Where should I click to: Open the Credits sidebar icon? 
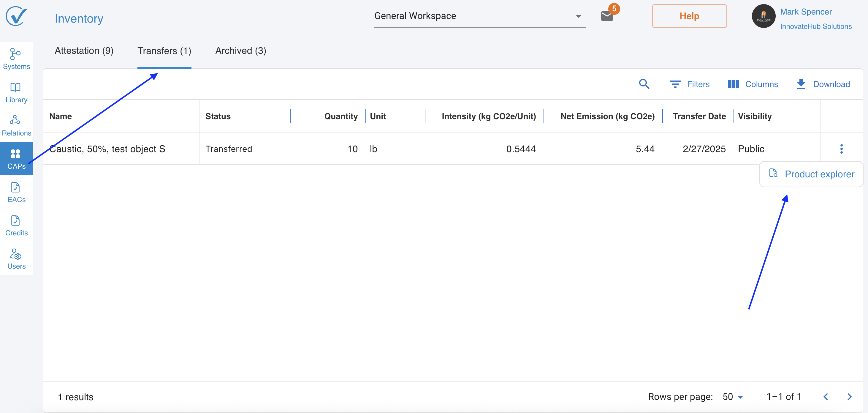[x=16, y=225]
